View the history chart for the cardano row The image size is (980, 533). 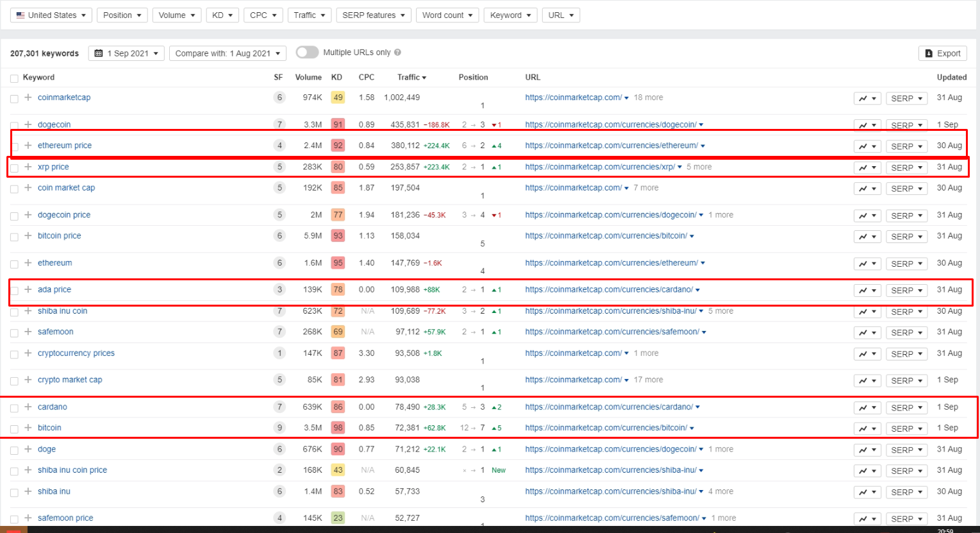click(x=867, y=408)
